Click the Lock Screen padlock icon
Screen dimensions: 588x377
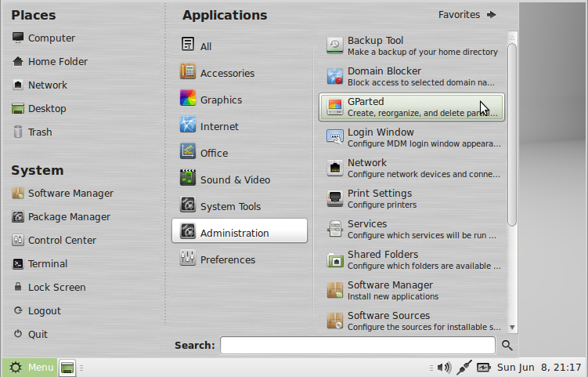tap(18, 287)
